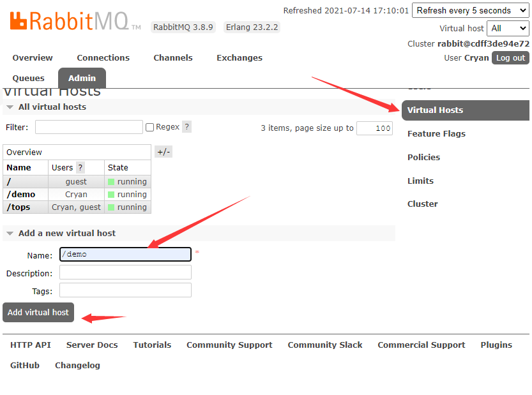Click the Tags input field

point(126,290)
